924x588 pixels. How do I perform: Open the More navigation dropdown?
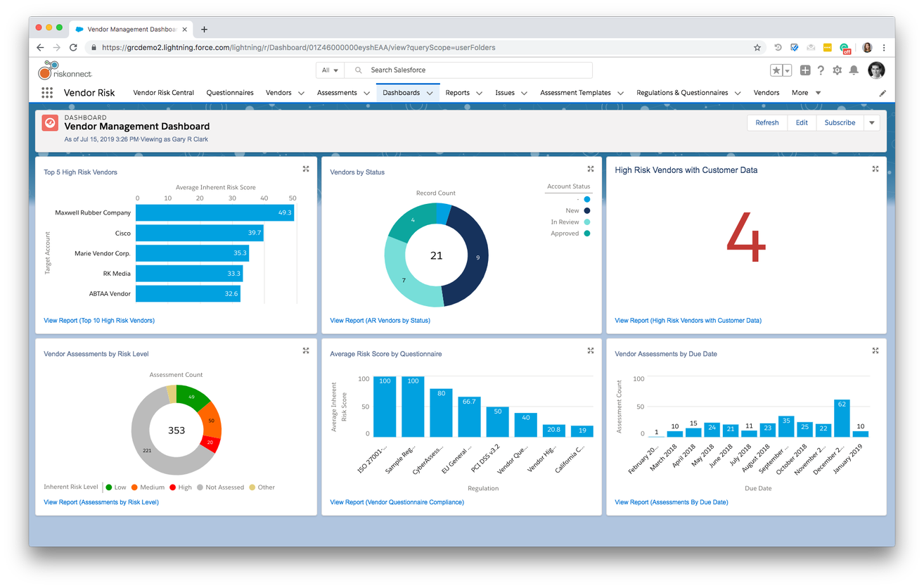pos(806,93)
